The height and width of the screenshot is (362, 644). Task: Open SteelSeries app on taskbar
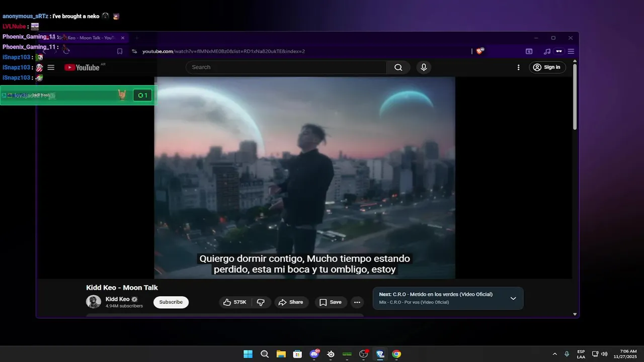click(x=331, y=354)
